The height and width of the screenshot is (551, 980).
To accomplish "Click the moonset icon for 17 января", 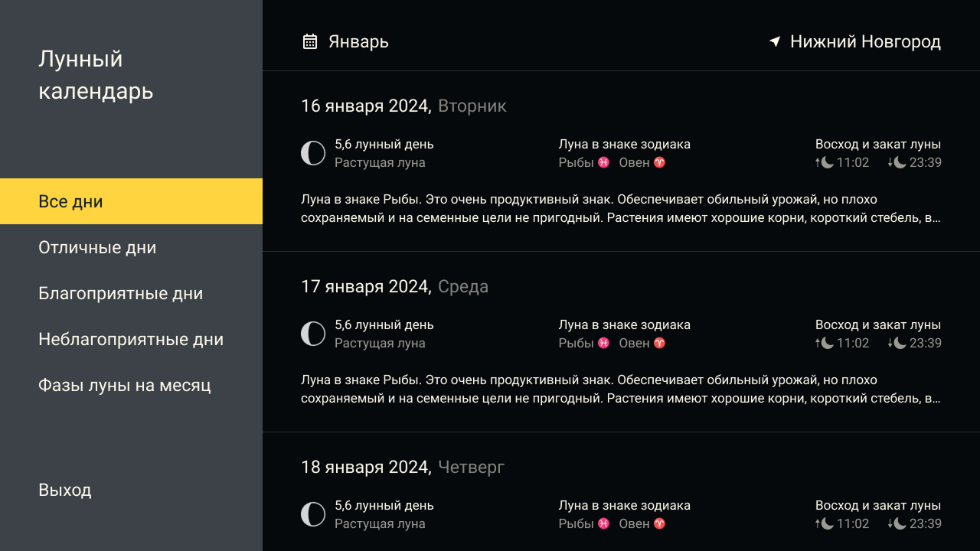I will pyautogui.click(x=897, y=343).
